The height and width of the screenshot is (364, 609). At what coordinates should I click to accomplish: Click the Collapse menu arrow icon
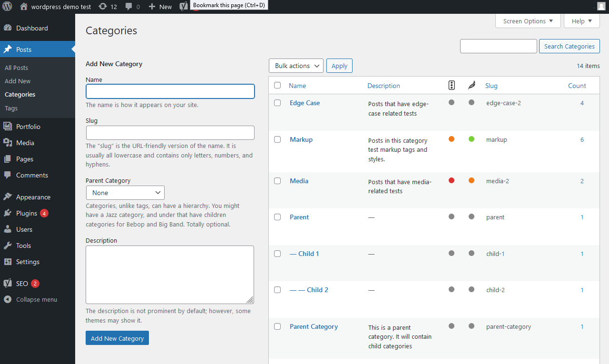point(8,300)
